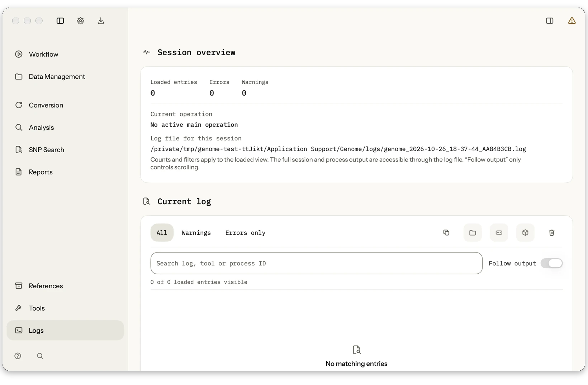Go to Data Management section

[x=65, y=77]
